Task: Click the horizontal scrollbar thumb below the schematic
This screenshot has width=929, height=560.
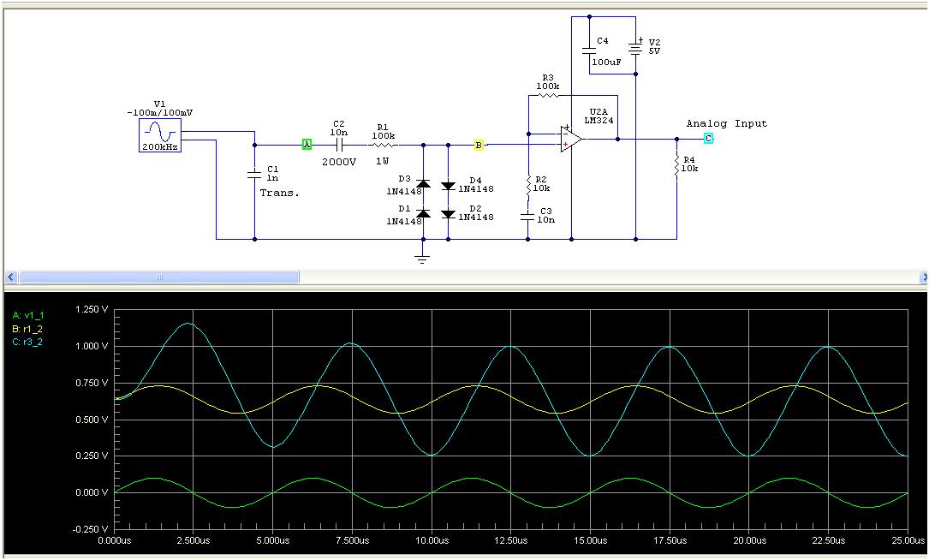Action: (x=158, y=277)
